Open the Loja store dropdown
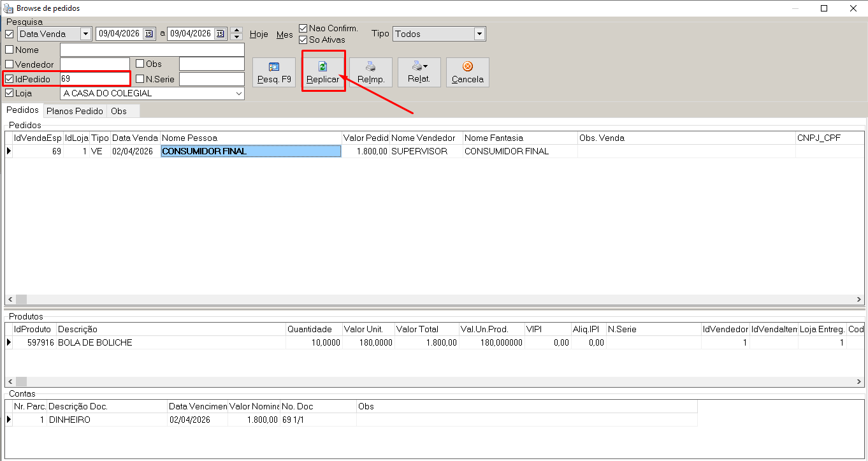 [239, 94]
